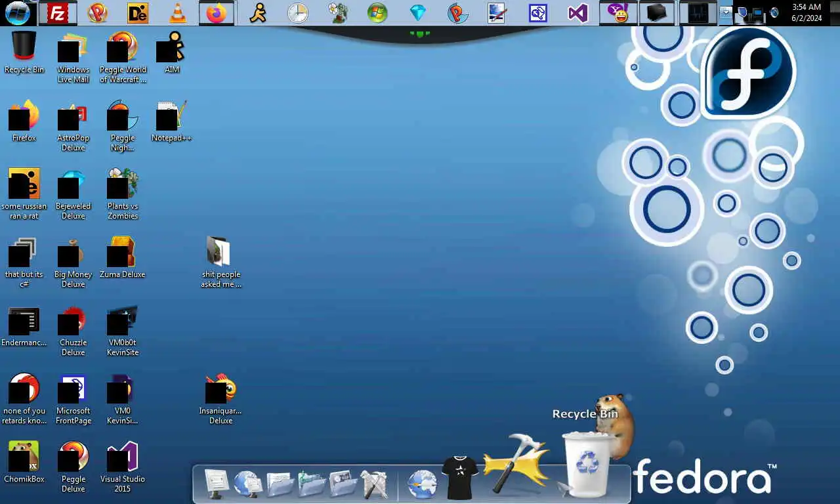The height and width of the screenshot is (504, 840).
Task: Select 'shit people asked me' folder
Action: coord(220,262)
